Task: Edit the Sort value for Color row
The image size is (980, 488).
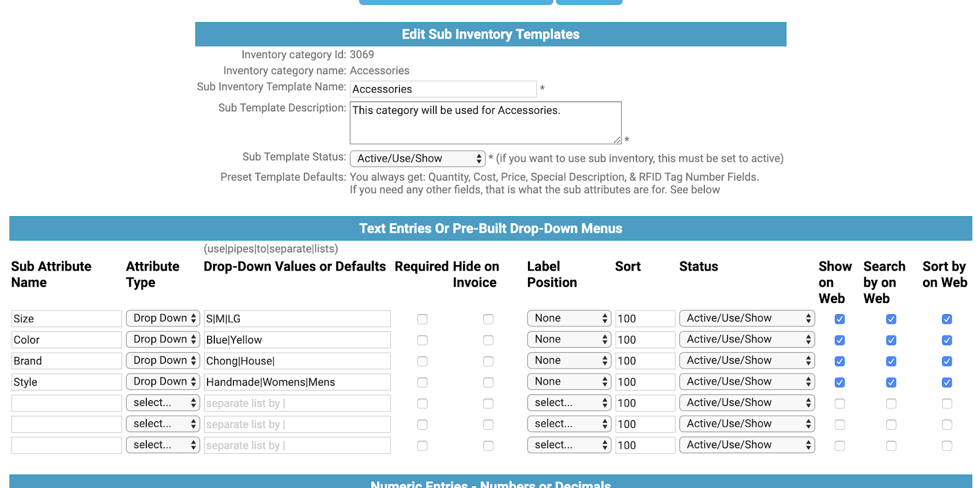Action: pyautogui.click(x=645, y=340)
